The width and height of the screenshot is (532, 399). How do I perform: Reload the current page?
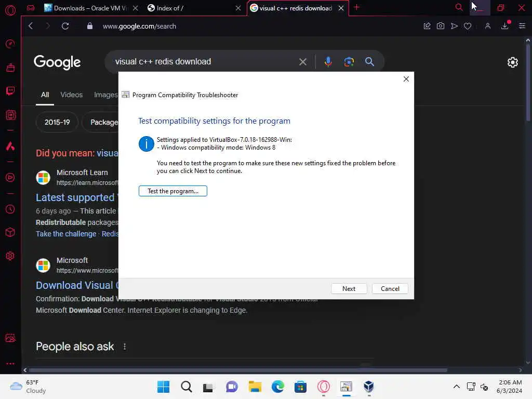[65, 26]
